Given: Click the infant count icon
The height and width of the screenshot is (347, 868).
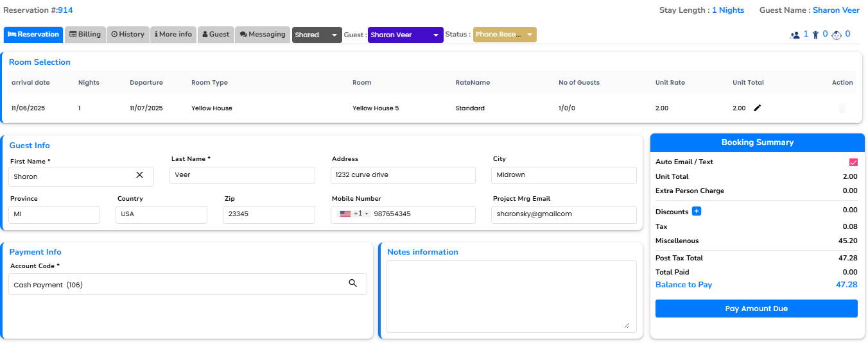Looking at the screenshot, I should tap(837, 35).
